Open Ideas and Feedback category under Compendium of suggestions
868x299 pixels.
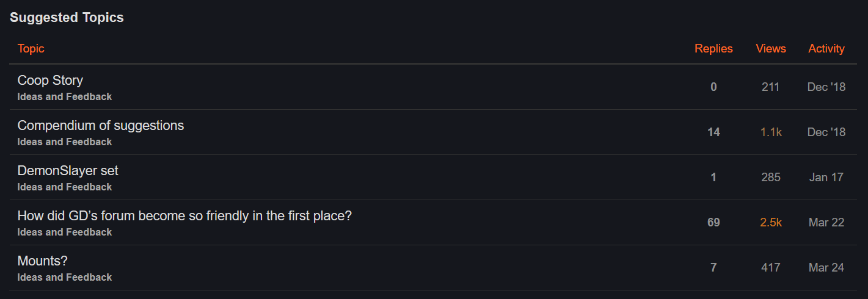tap(65, 142)
